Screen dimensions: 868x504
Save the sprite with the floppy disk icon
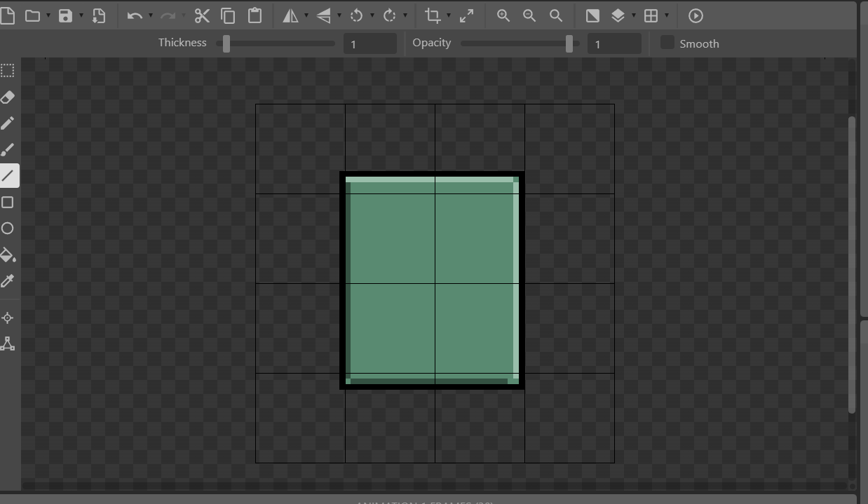65,15
